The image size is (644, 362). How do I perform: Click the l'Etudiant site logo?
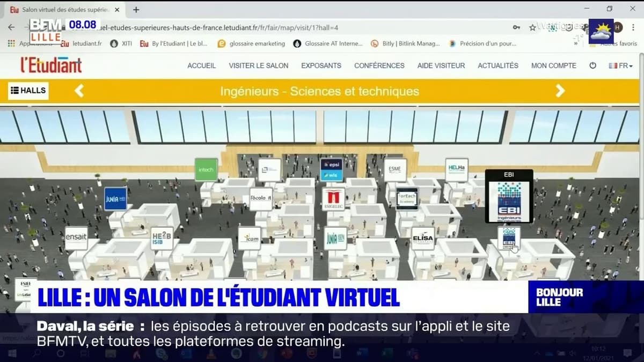[52, 65]
